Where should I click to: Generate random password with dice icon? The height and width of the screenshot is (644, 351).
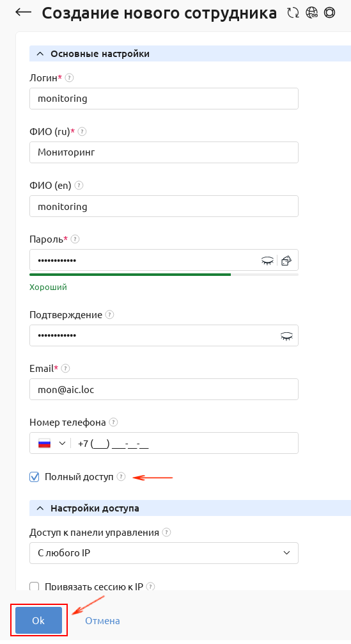click(x=286, y=261)
